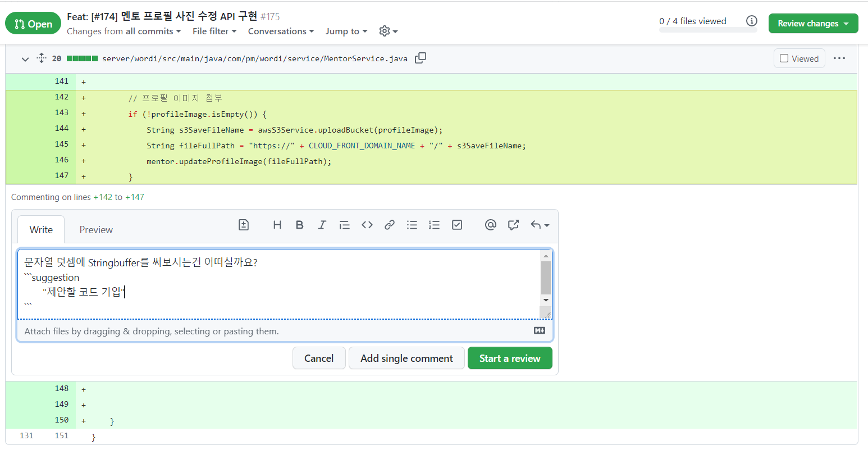Mark MentorService.java as Viewed
The height and width of the screenshot is (454, 868).
point(799,58)
